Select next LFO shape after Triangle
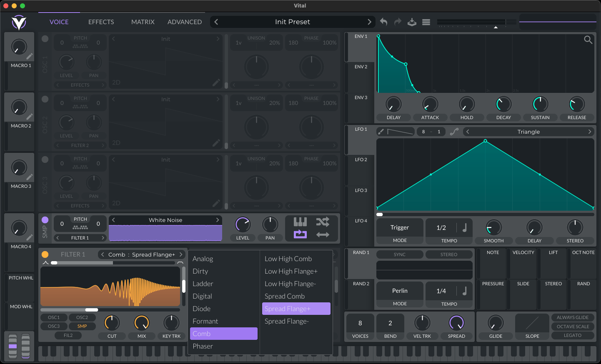 (x=590, y=132)
